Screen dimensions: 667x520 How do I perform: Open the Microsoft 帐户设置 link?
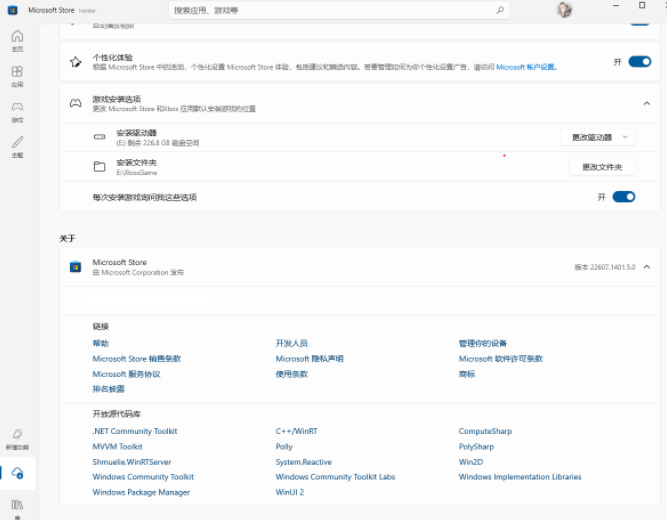tap(525, 67)
